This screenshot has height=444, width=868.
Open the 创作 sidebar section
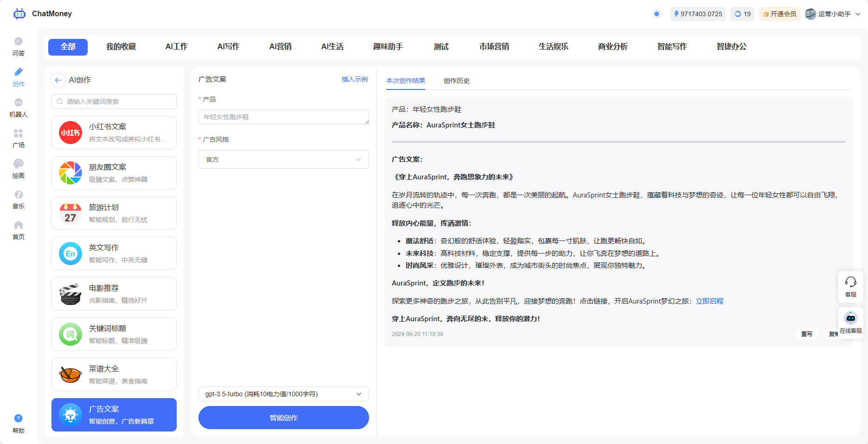(x=19, y=77)
